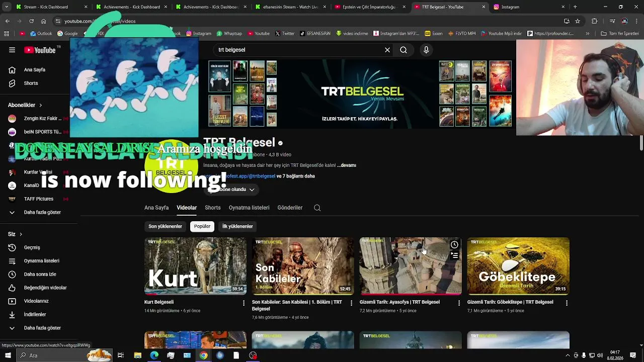Screen dimensions: 644x362
Task: Open the YouTube hamburger guide menu
Action: [x=12, y=50]
